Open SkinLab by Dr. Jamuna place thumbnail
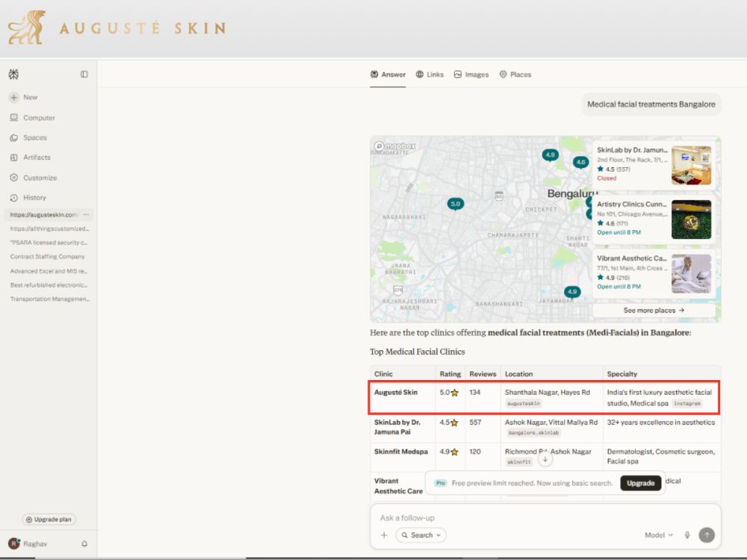Image resolution: width=747 pixels, height=560 pixels. tap(691, 165)
